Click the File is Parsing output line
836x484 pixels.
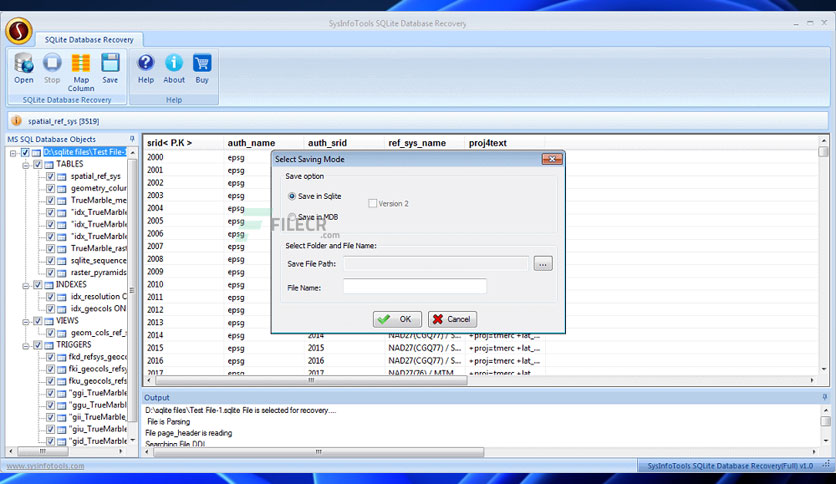pyautogui.click(x=168, y=422)
